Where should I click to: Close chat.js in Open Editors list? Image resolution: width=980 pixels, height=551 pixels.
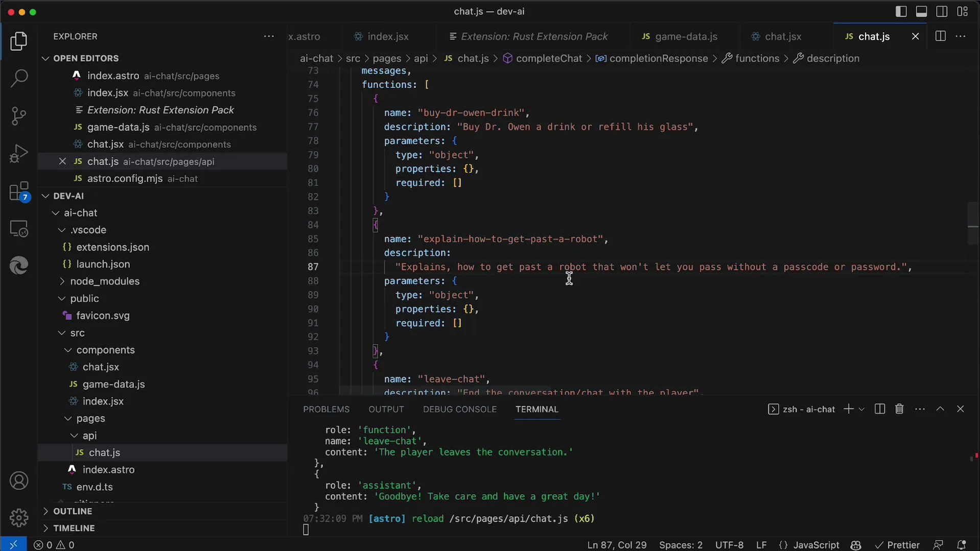click(62, 161)
